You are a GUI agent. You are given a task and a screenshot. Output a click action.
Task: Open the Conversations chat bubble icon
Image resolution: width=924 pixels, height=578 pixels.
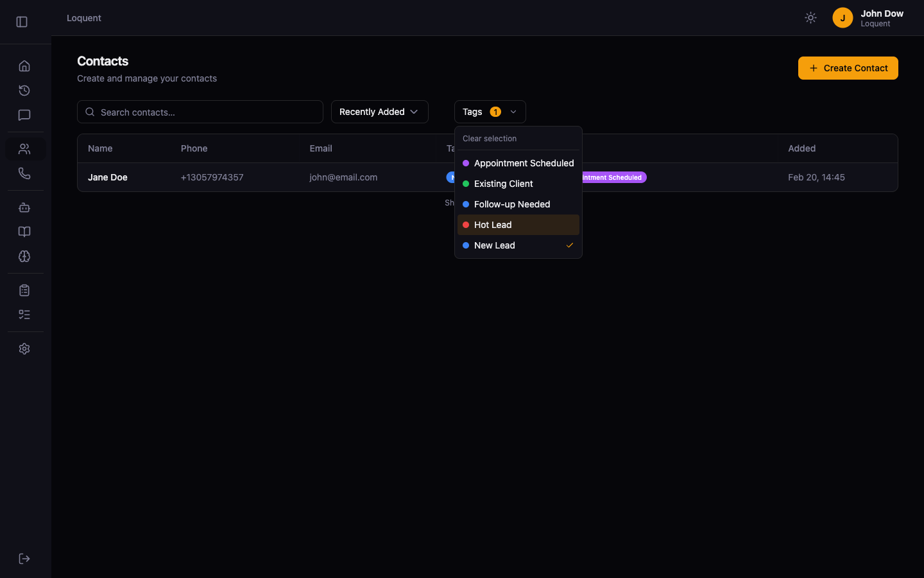pyautogui.click(x=24, y=115)
